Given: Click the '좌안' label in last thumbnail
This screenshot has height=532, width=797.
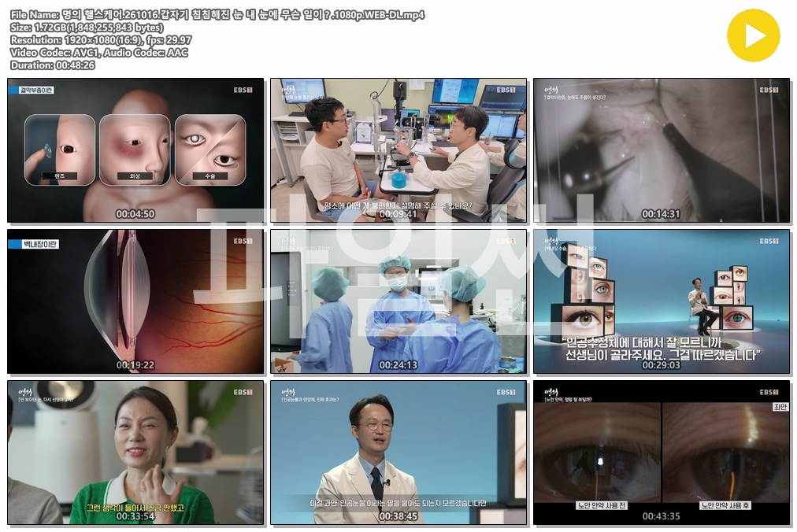Looking at the screenshot, I should 780,407.
